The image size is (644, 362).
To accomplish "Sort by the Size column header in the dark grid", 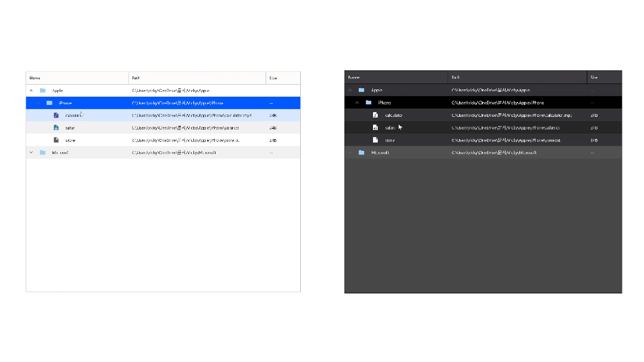I will [605, 77].
